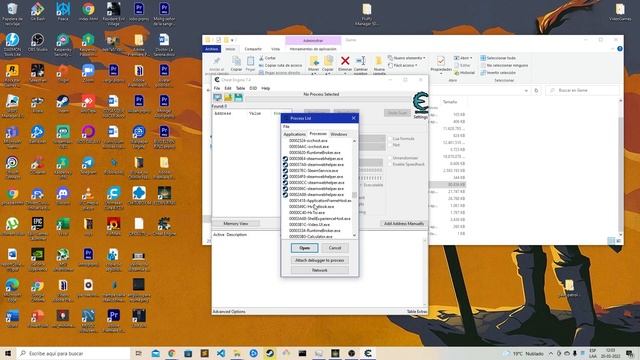Open the process selector icon in Cheat Engine
The image size is (640, 360).
tap(218, 98)
